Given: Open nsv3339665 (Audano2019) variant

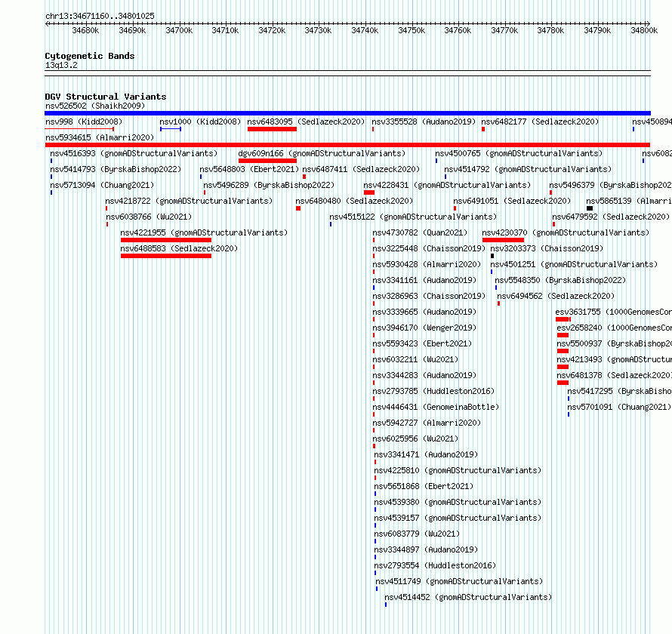Looking at the screenshot, I should [x=424, y=312].
